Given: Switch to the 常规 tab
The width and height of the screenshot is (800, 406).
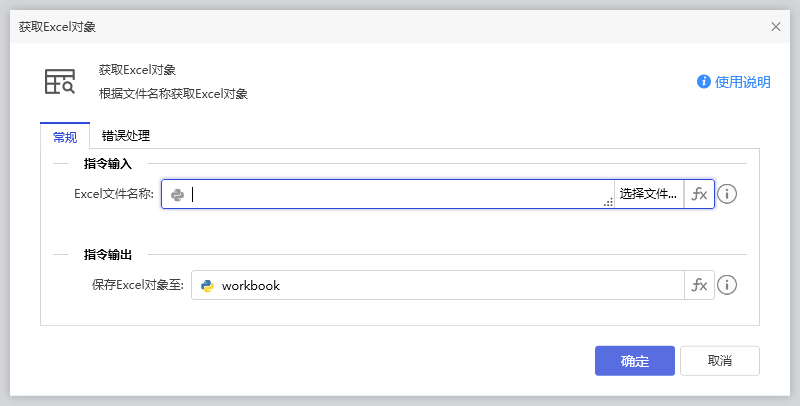Looking at the screenshot, I should 65,136.
